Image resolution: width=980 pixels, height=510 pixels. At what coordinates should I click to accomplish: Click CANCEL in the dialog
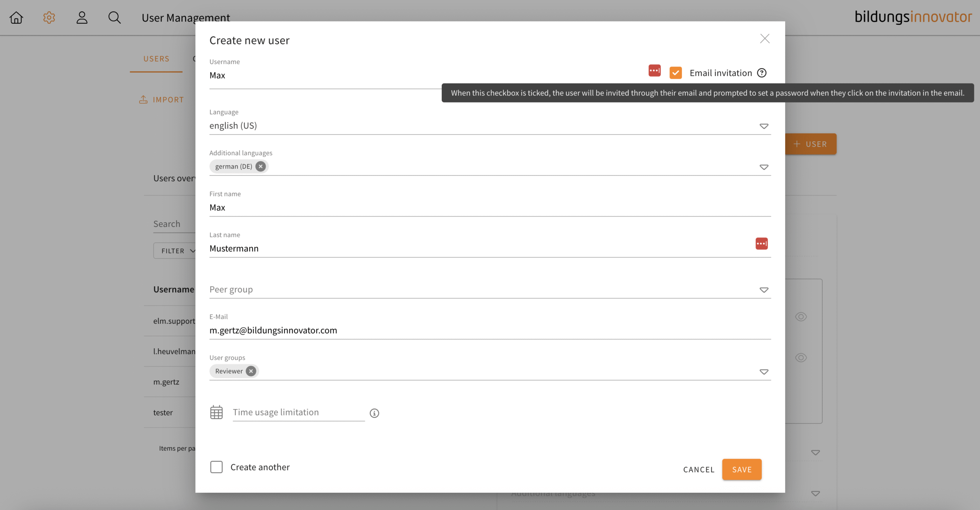point(699,470)
